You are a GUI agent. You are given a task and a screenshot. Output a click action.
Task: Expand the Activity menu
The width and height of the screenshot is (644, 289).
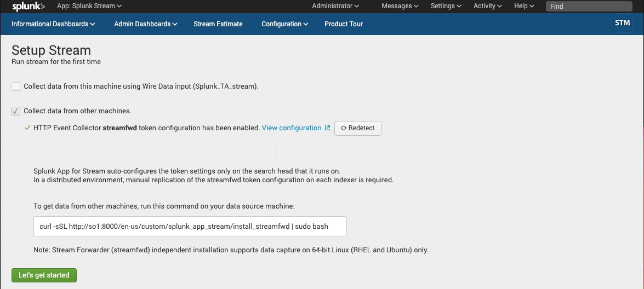point(487,6)
